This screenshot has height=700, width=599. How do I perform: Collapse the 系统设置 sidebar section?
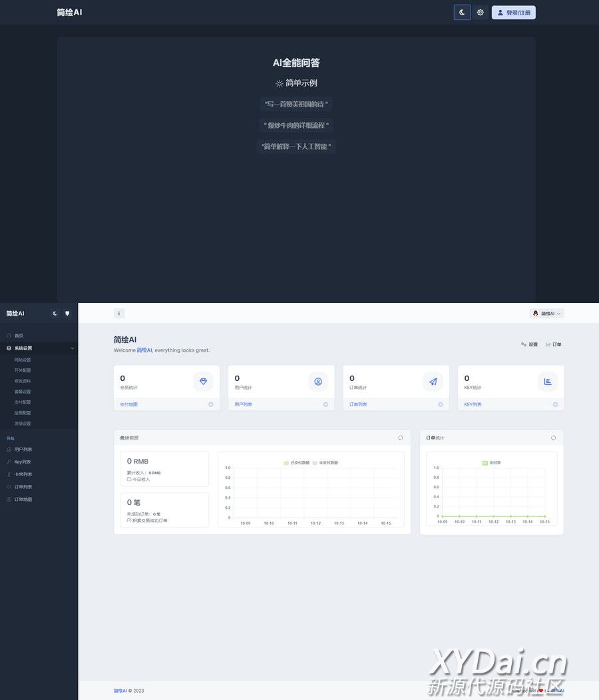coord(72,348)
